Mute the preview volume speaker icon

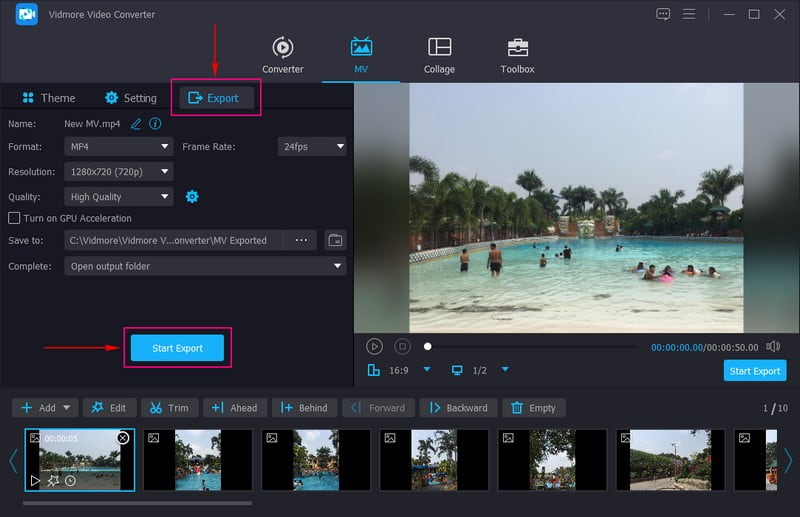tap(773, 346)
